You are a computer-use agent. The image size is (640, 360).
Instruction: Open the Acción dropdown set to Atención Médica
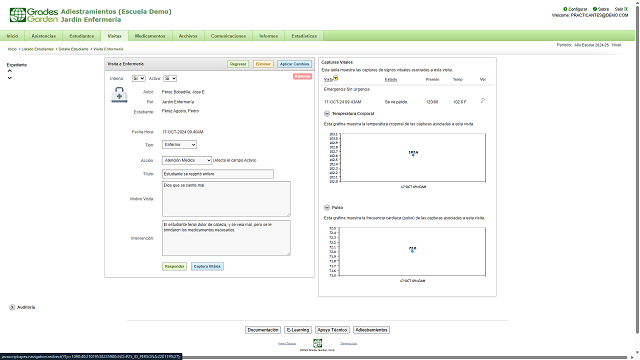pos(187,160)
